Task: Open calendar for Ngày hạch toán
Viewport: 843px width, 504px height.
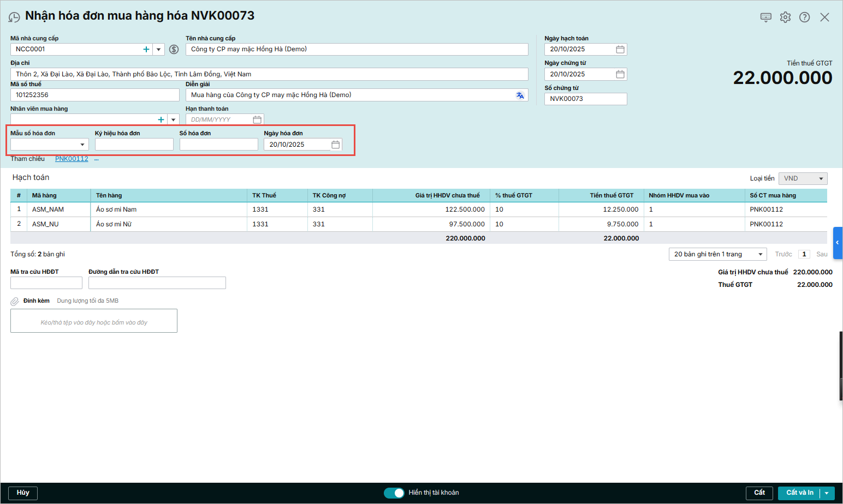Action: (620, 50)
